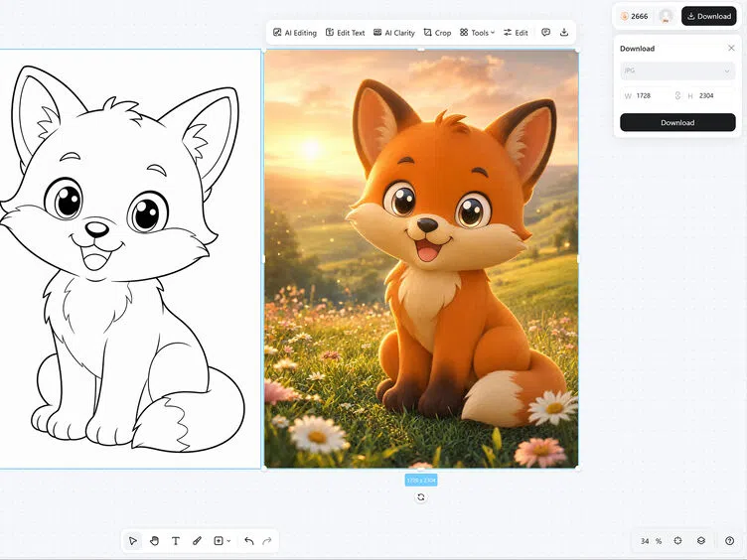Open the add image frame dropdown

click(222, 541)
